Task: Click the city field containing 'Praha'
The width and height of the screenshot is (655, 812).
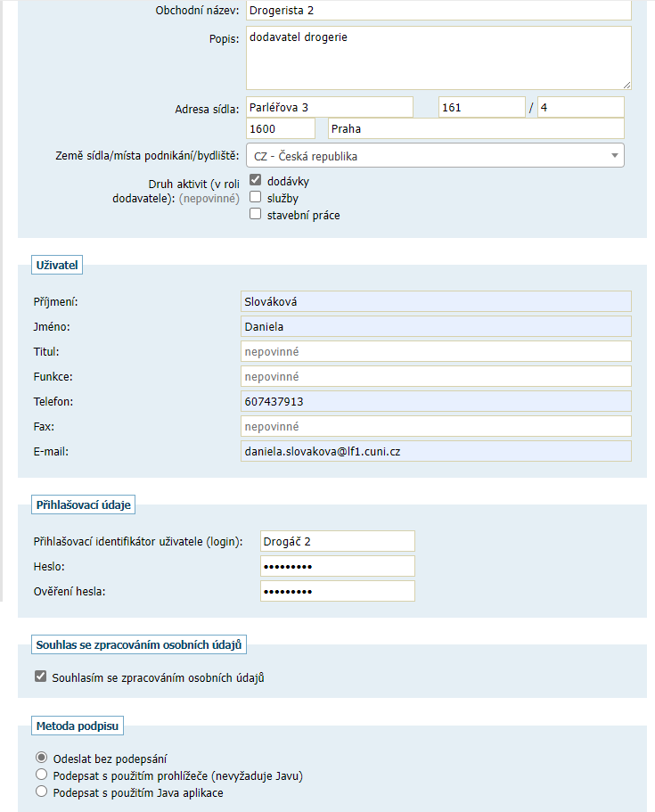Action: [476, 129]
